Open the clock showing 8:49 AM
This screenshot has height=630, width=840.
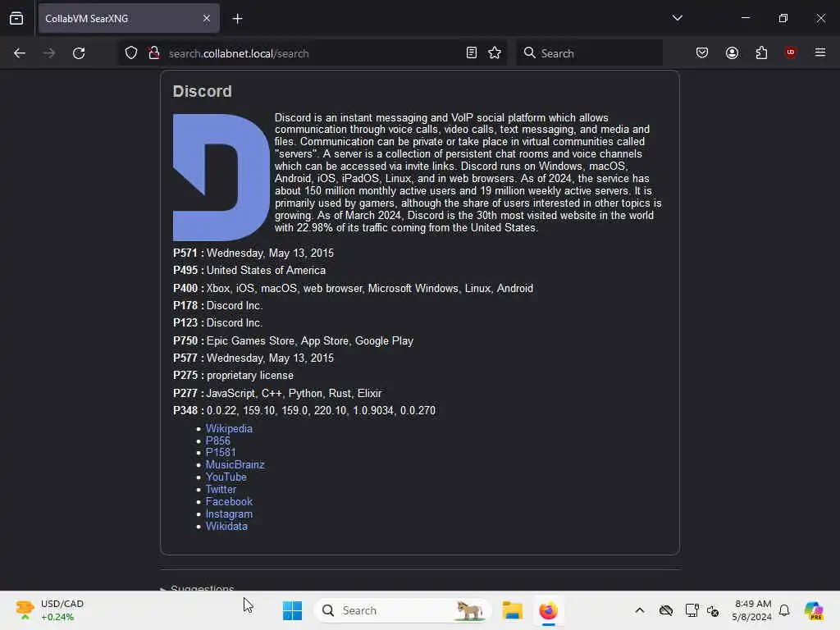(753, 610)
